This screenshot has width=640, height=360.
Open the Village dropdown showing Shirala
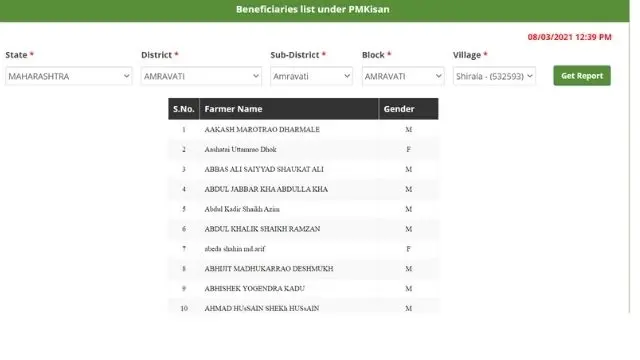[x=494, y=76]
